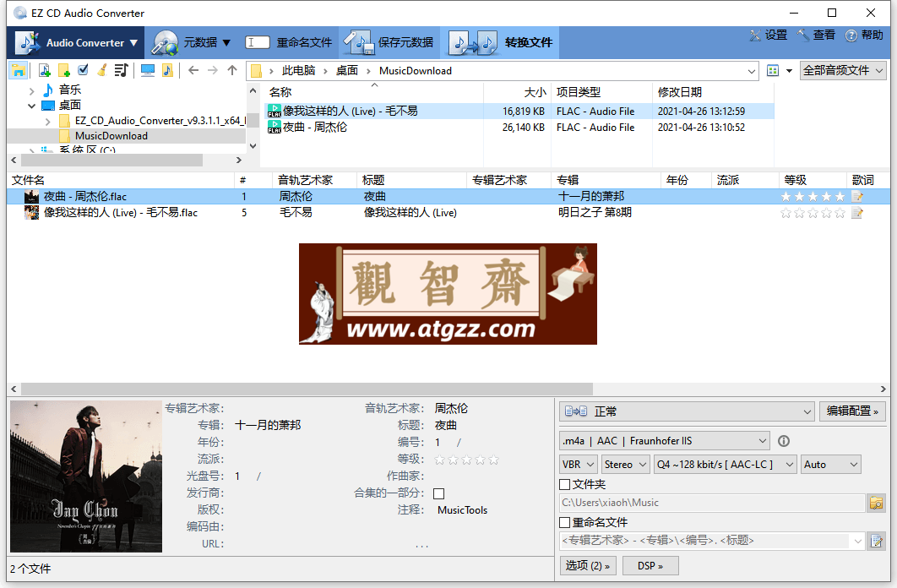897x588 pixels.
Task: Open the Stereo channels dropdown
Action: tap(626, 465)
